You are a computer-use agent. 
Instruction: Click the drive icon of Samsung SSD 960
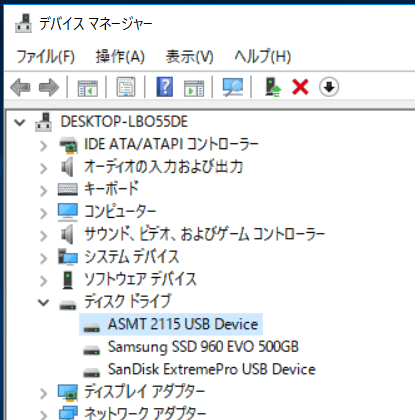91,350
